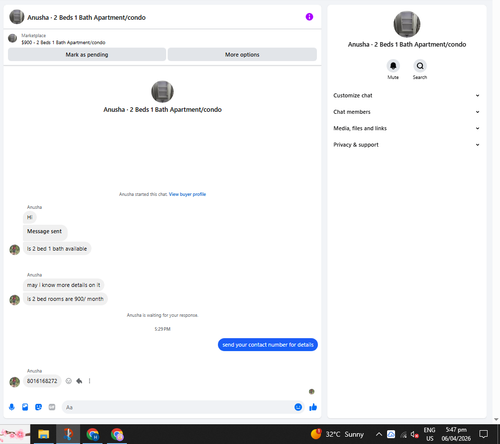The image size is (500, 444).
Task: Open More options for listing
Action: click(x=242, y=54)
